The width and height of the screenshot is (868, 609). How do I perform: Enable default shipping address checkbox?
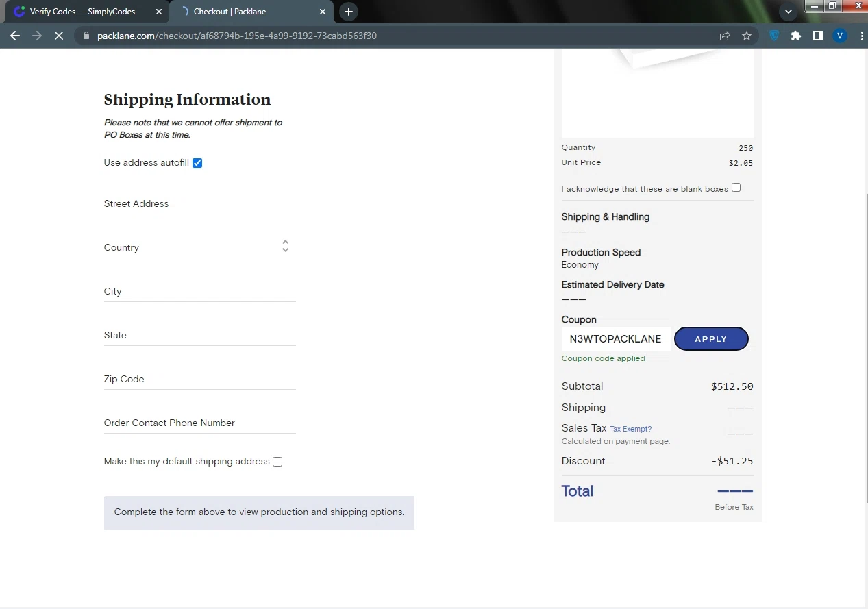coord(277,462)
